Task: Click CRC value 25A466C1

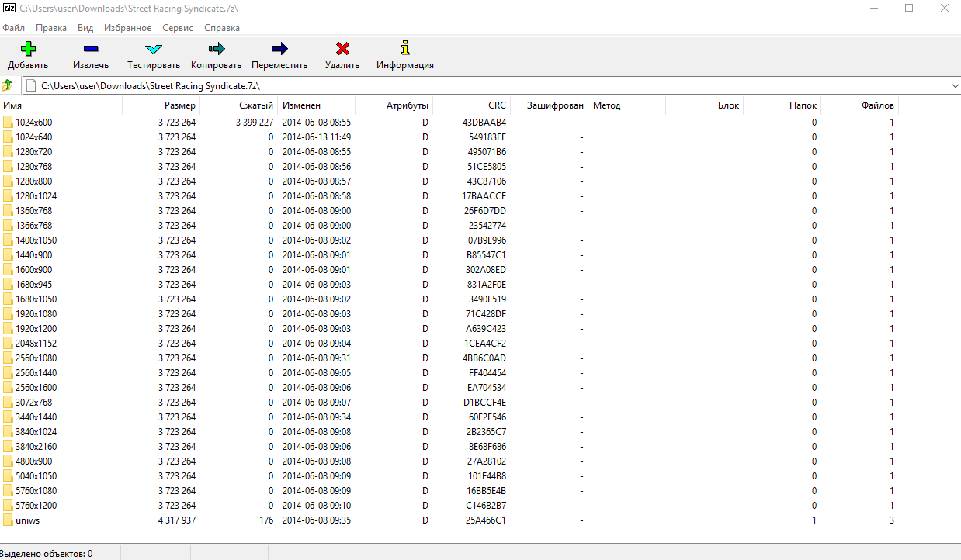Action: [x=486, y=520]
